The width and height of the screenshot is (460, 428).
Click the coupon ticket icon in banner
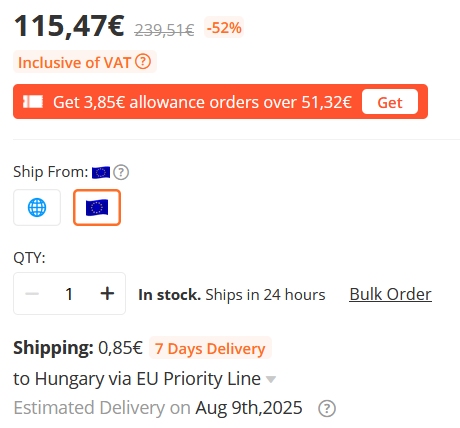[33, 102]
